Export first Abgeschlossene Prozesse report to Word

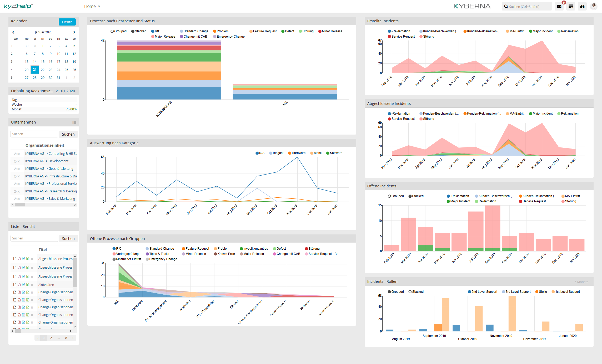(23, 259)
